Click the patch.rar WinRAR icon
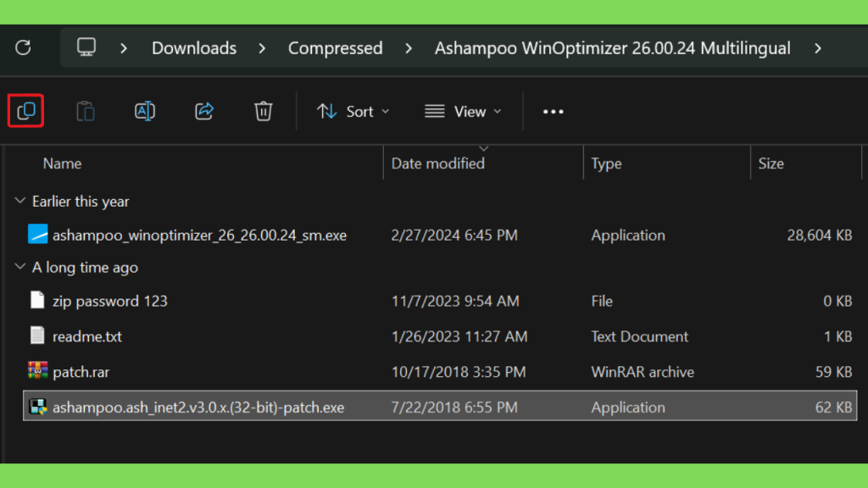 (37, 371)
